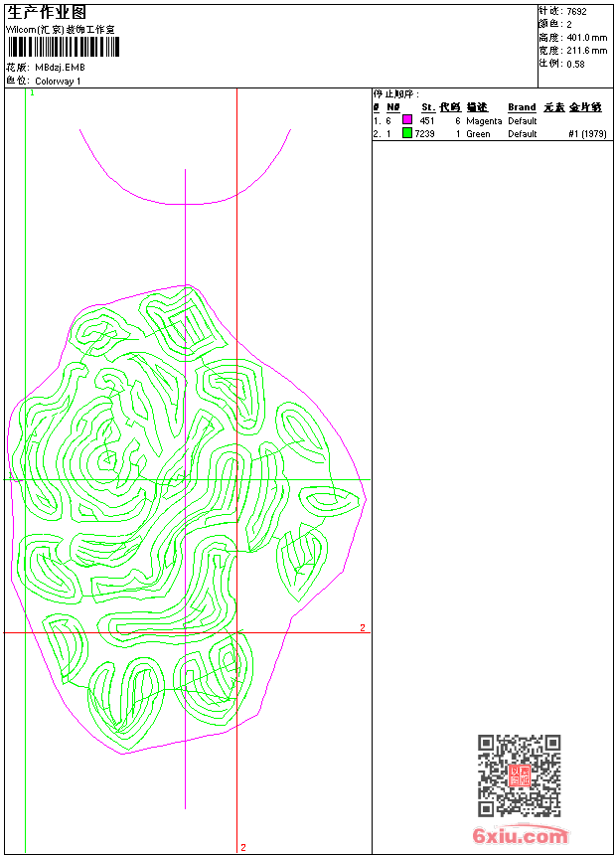Select the magenta color swatch in row 1

click(406, 120)
